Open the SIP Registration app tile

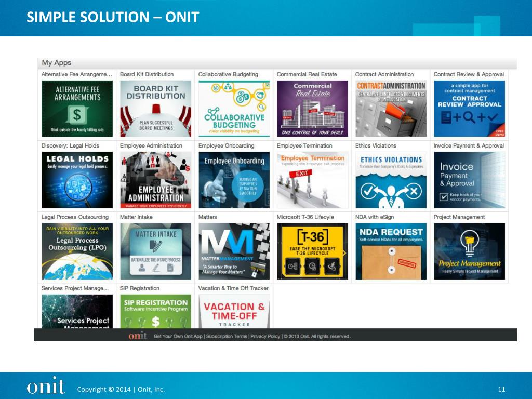pos(156,311)
